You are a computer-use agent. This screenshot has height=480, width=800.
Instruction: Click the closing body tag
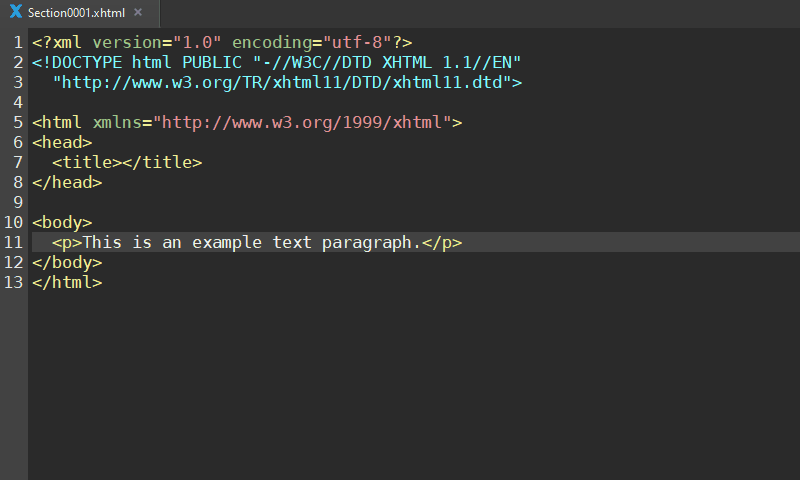(x=67, y=262)
